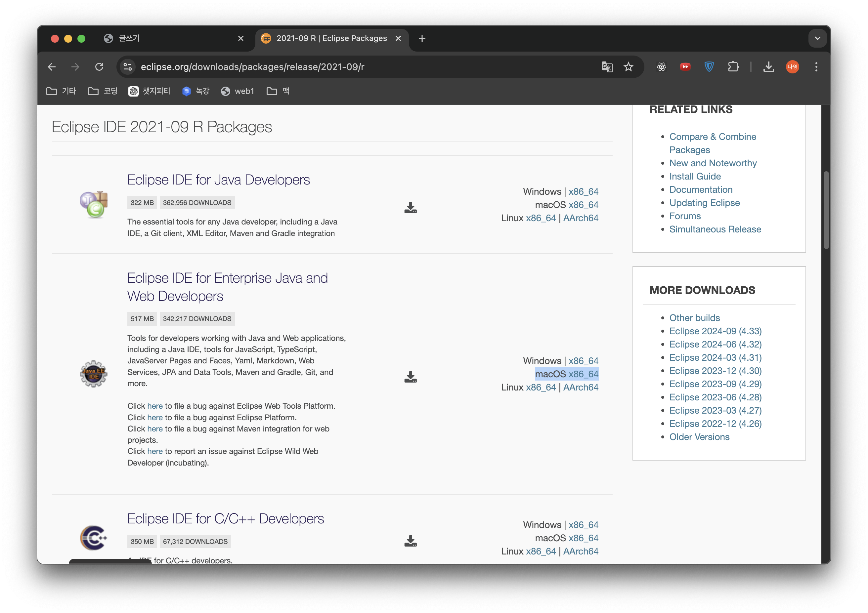Open Google Translate icon in address bar
Viewport: 868px width, 613px height.
(607, 67)
